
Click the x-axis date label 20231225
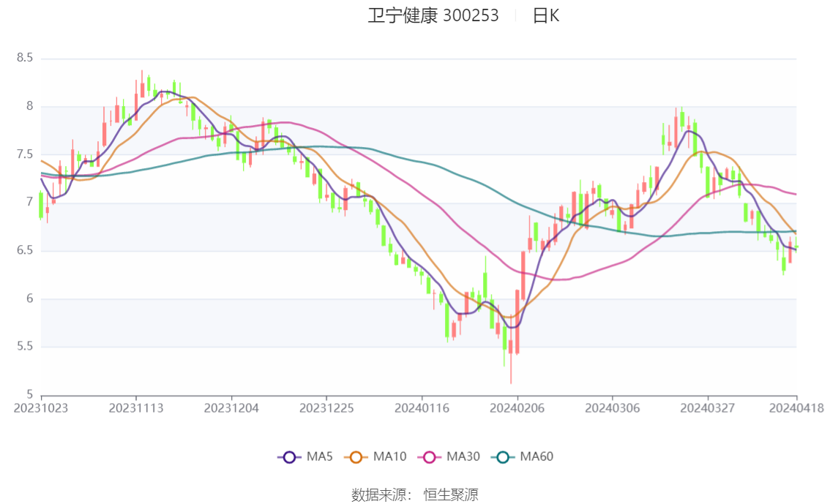326,408
